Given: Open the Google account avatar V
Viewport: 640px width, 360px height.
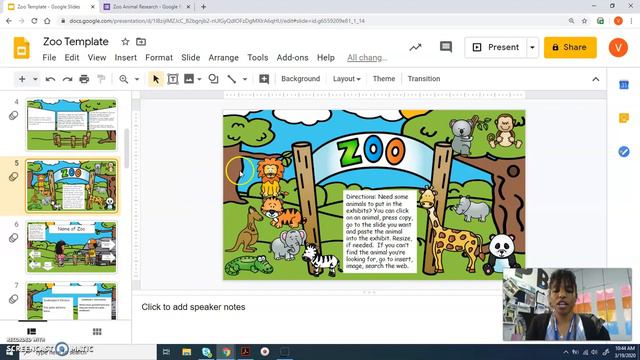Looking at the screenshot, I should [618, 47].
